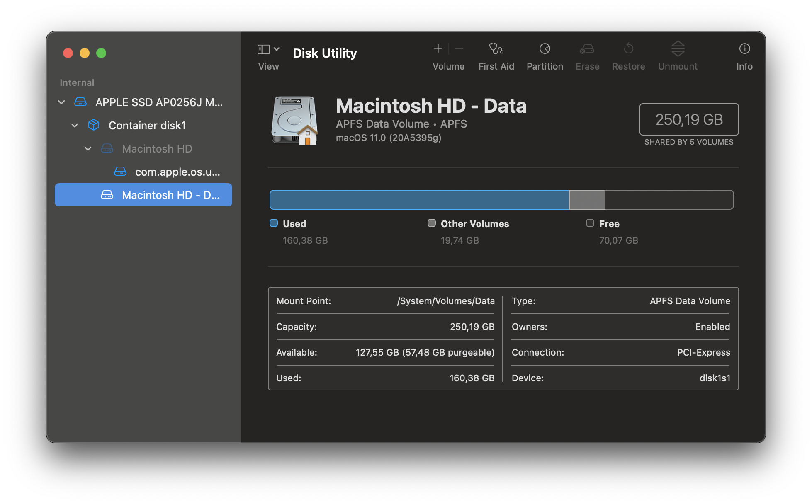Screen dimensions: 812x504
Task: Click the Info toolbar icon
Action: point(744,49)
